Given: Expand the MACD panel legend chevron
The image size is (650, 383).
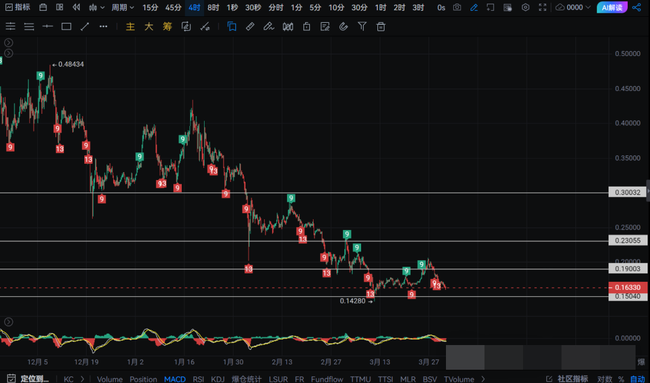Looking at the screenshot, I should tap(8, 322).
